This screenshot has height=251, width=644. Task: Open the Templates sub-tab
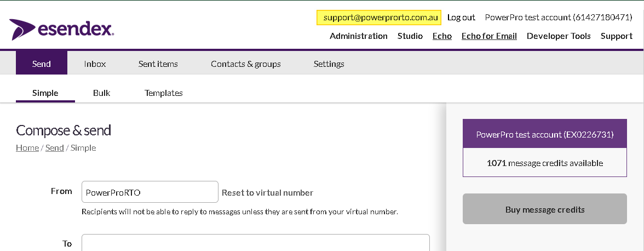[163, 93]
